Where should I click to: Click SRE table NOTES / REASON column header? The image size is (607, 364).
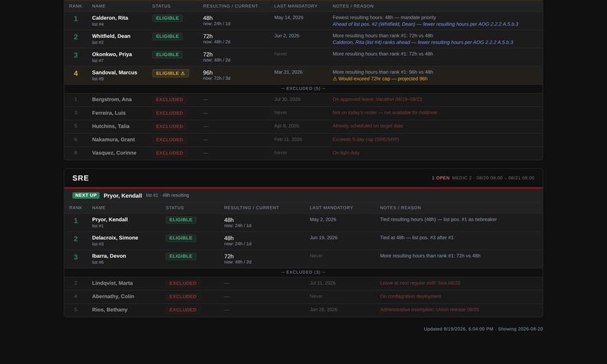[400, 208]
